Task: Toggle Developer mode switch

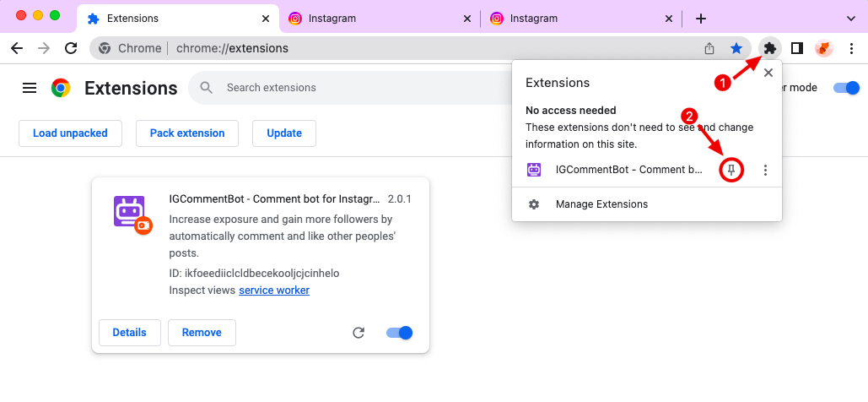Action: coord(847,88)
